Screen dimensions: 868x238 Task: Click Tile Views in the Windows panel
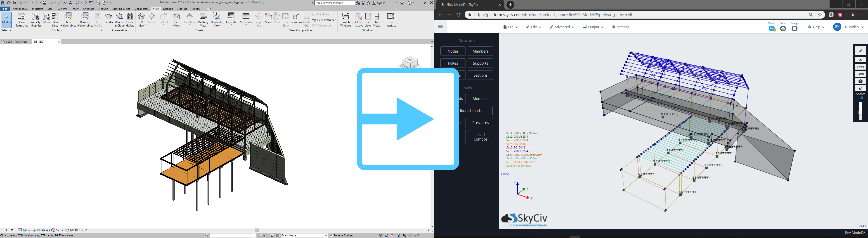377,19
